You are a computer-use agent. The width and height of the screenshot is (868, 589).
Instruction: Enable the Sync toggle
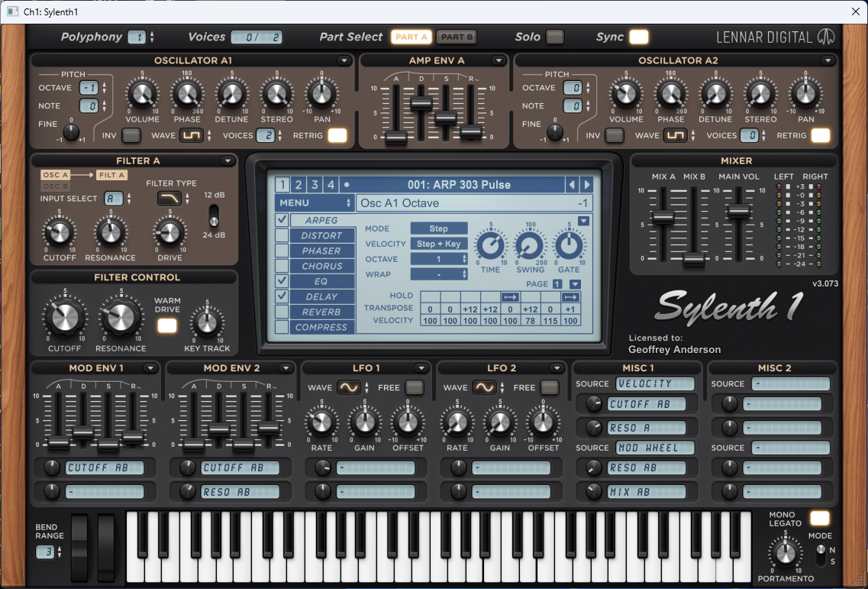tap(639, 36)
